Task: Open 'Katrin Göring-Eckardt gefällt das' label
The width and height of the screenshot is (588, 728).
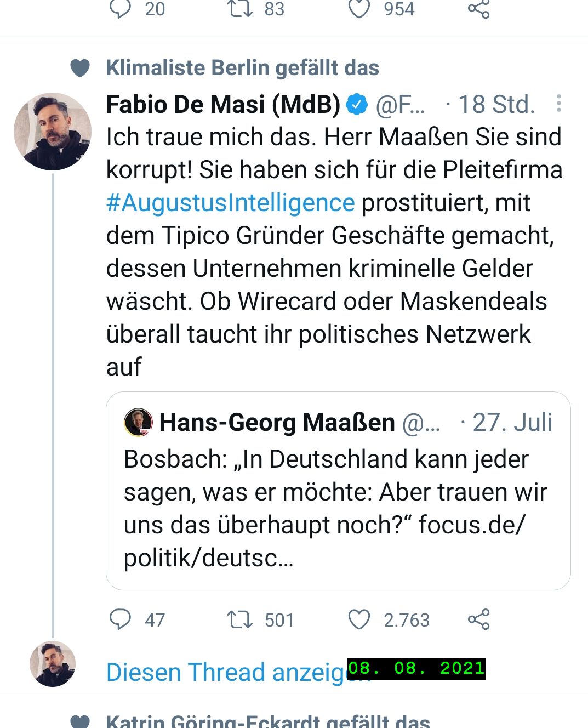Action: [x=267, y=720]
